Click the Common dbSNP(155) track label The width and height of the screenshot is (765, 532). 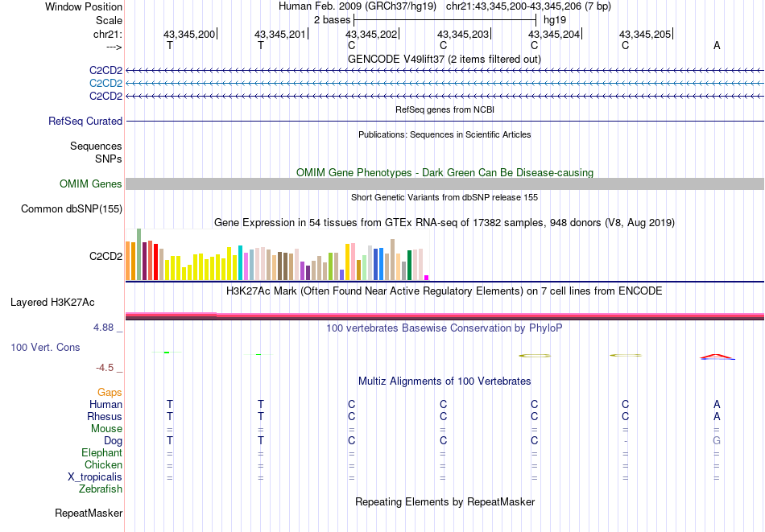[x=71, y=208]
